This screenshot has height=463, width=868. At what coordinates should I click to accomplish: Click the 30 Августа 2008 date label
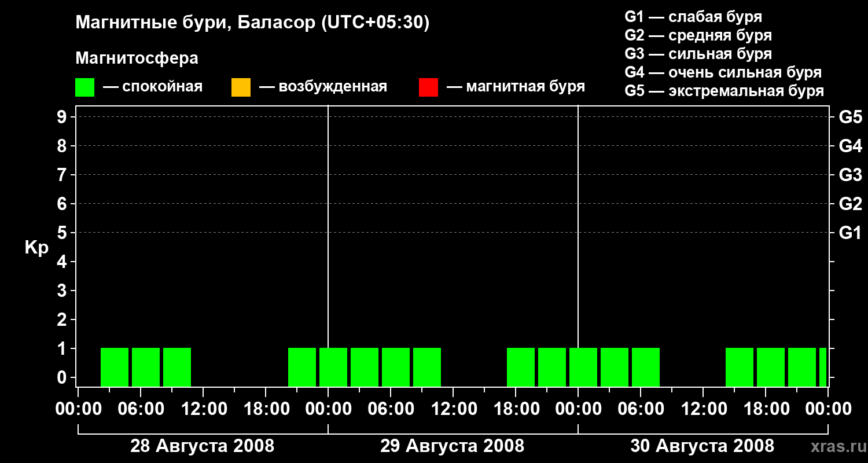click(x=702, y=446)
